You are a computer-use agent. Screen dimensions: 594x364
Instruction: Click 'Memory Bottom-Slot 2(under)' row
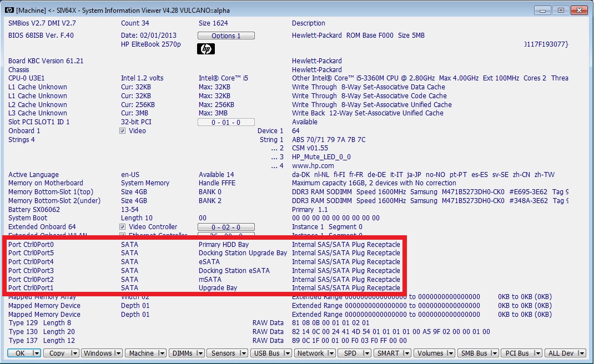coord(54,201)
